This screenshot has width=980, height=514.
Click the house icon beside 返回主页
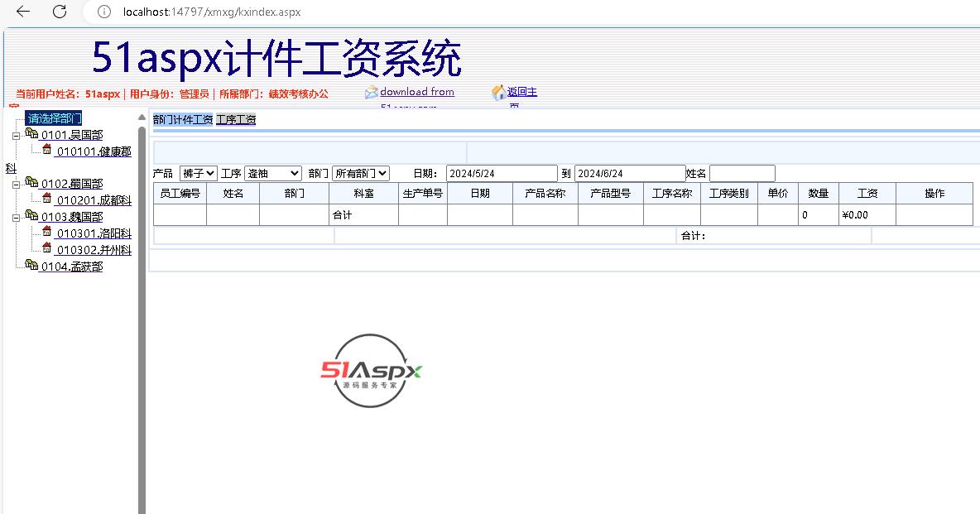[499, 94]
